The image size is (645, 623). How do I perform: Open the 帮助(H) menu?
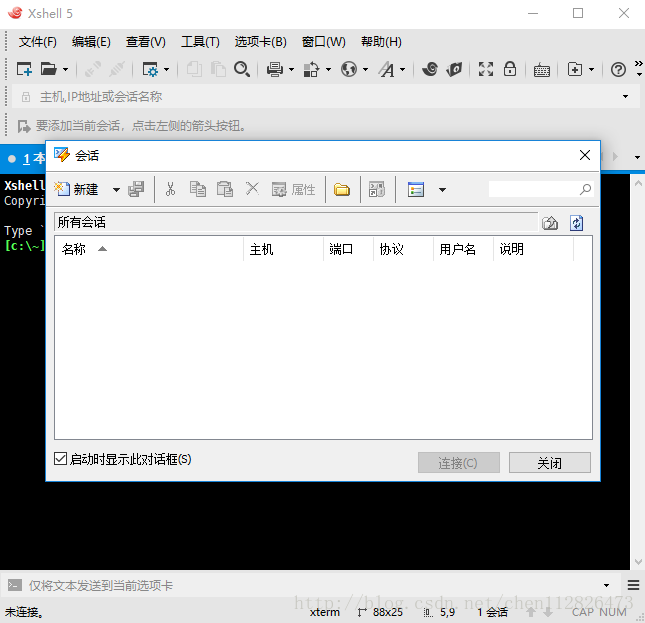point(381,42)
